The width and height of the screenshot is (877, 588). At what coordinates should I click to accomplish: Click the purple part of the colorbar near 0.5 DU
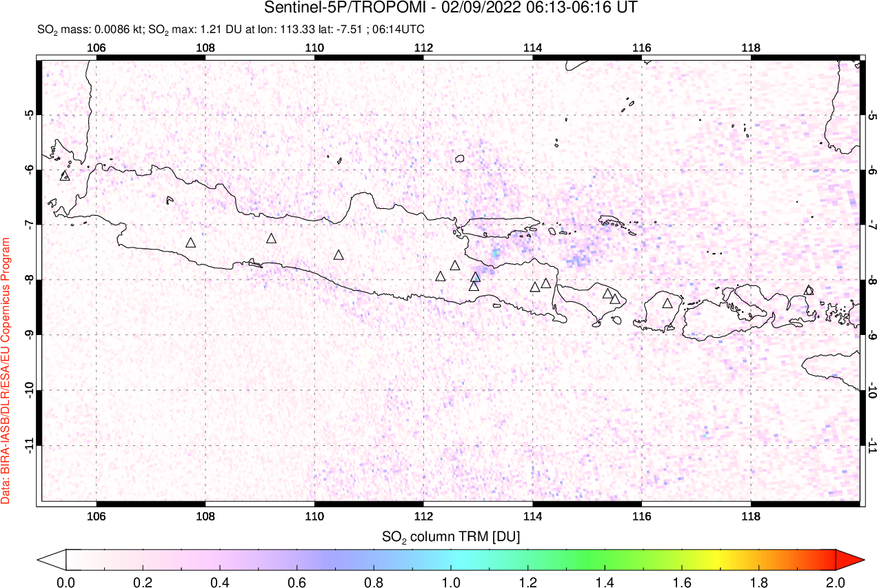click(259, 559)
